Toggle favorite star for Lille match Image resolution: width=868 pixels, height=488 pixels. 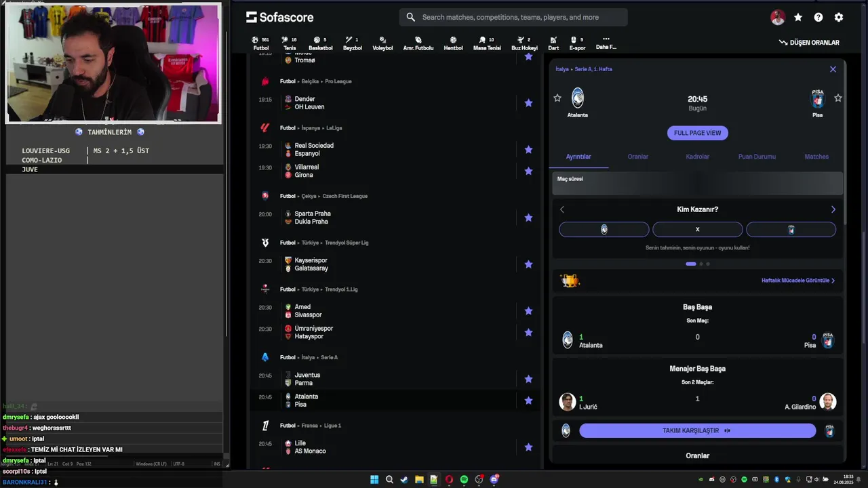click(x=528, y=447)
